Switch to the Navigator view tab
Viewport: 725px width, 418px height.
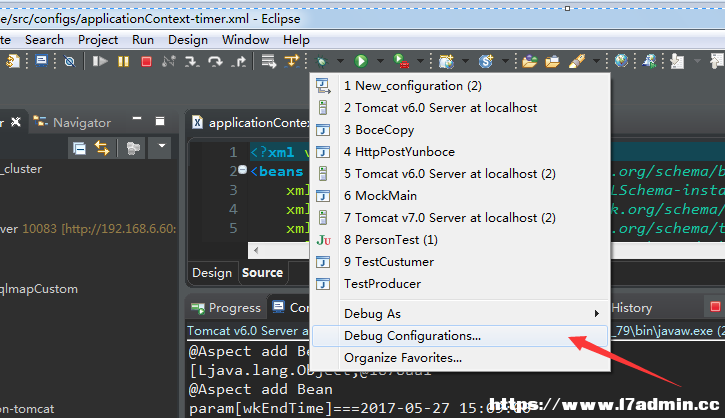click(x=73, y=123)
